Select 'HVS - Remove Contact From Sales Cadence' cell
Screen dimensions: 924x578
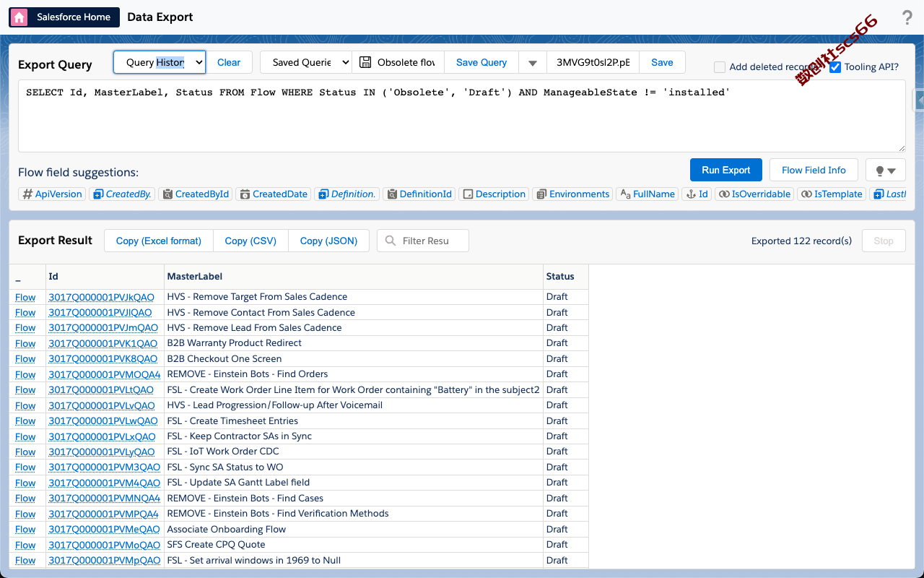tap(354, 313)
